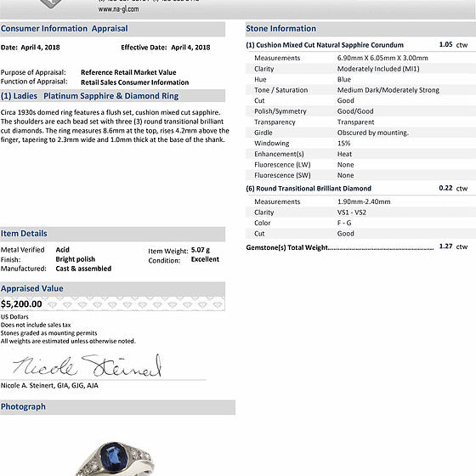Click the Stone Information heading
The width and height of the screenshot is (476, 476).
[x=280, y=29]
